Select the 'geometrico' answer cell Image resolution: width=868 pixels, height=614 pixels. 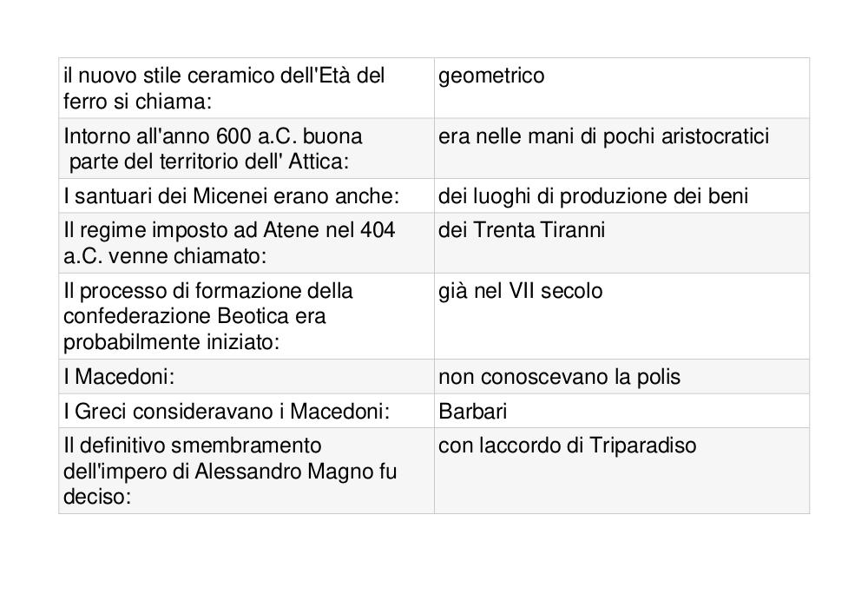pyautogui.click(x=621, y=88)
